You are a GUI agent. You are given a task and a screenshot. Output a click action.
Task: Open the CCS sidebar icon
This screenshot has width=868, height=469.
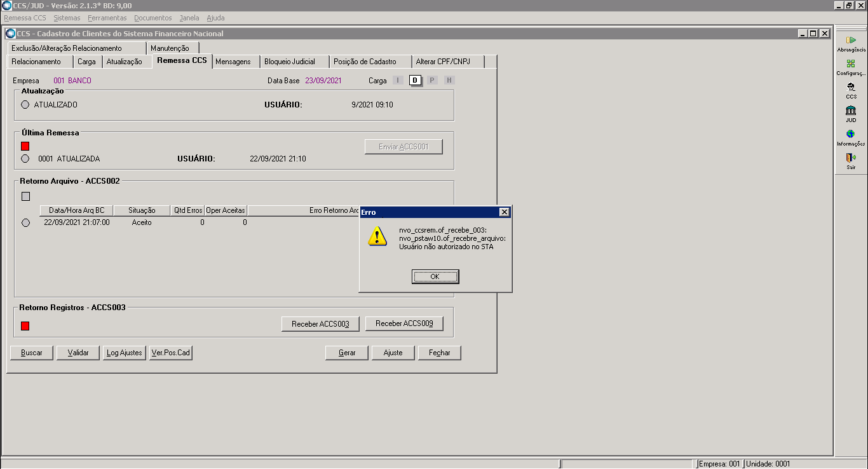[x=851, y=87]
